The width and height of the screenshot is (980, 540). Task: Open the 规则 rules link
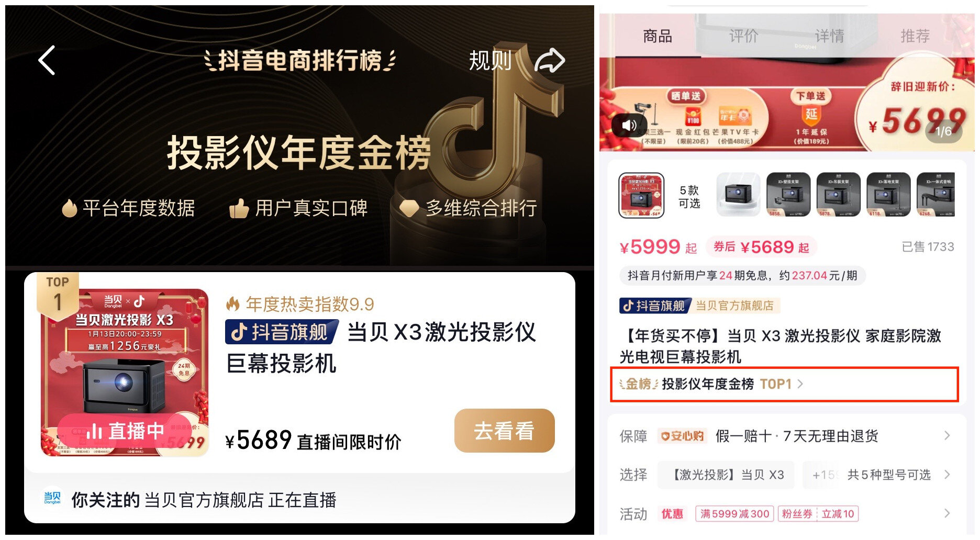tap(490, 61)
